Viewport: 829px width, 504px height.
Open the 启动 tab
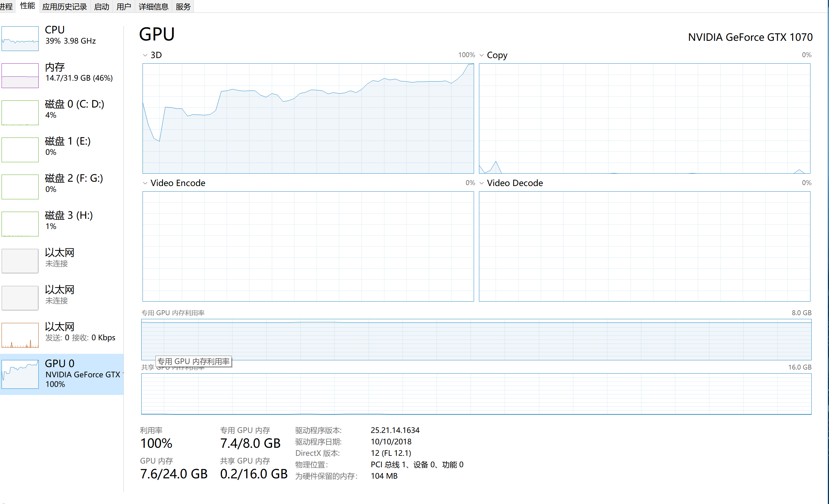tap(102, 7)
